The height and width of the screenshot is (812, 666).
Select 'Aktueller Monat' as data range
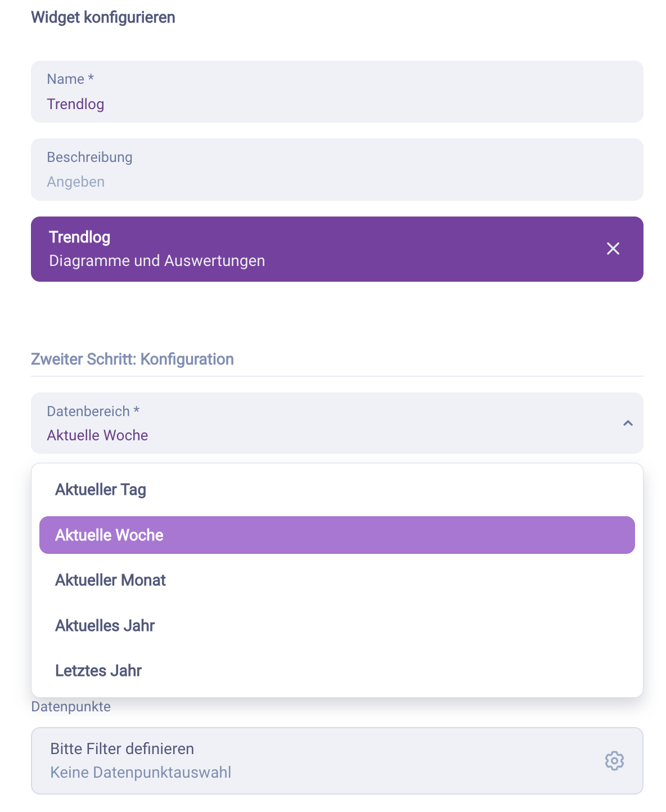[110, 580]
